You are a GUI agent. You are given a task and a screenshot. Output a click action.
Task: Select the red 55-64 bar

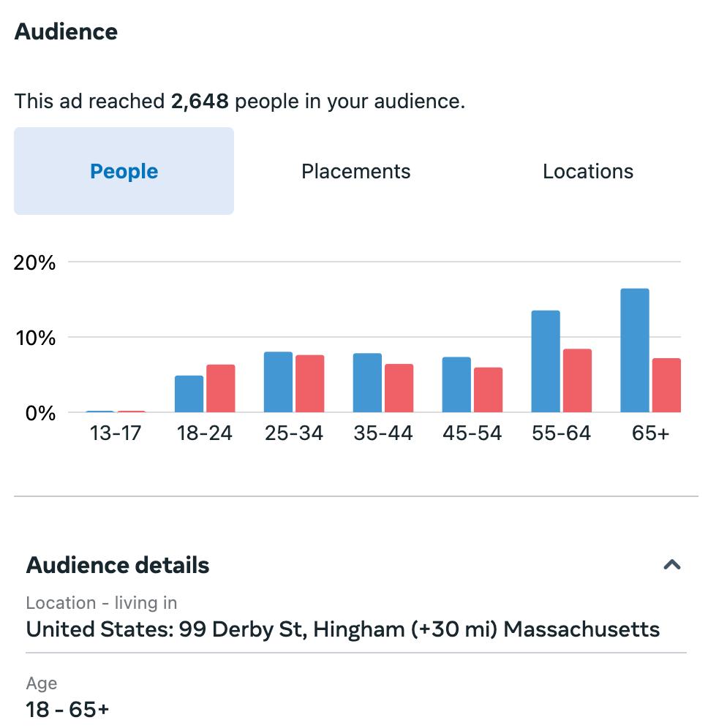coord(577,381)
